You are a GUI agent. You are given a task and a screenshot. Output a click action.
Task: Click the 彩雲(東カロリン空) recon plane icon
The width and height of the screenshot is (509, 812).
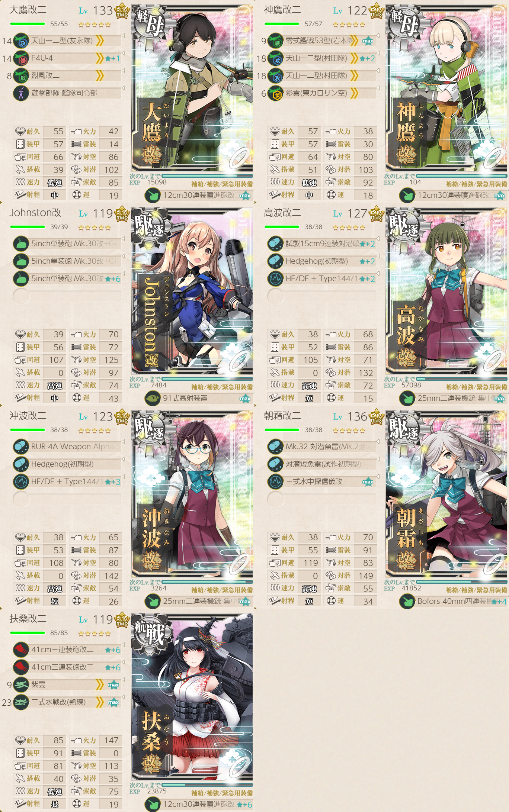pyautogui.click(x=276, y=93)
